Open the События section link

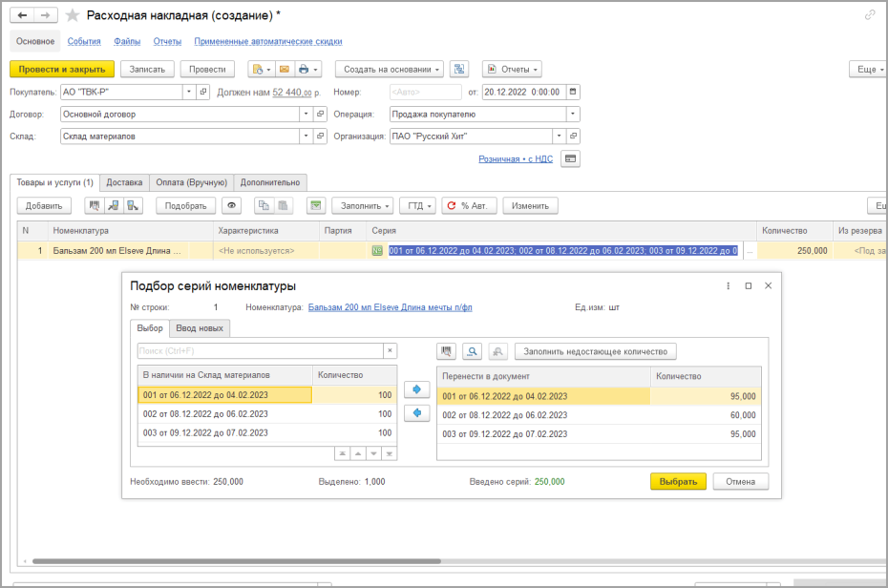(84, 41)
